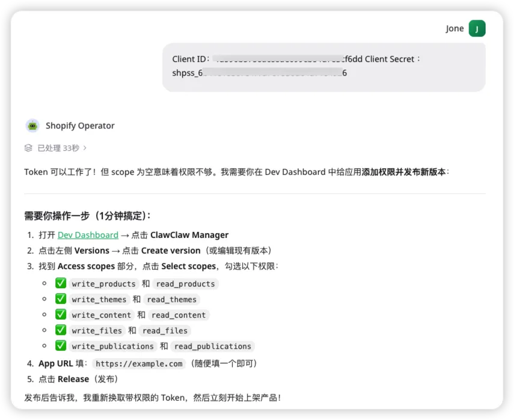Image resolution: width=514 pixels, height=420 pixels.
Task: Click Jone's green avatar icon
Action: click(x=477, y=28)
